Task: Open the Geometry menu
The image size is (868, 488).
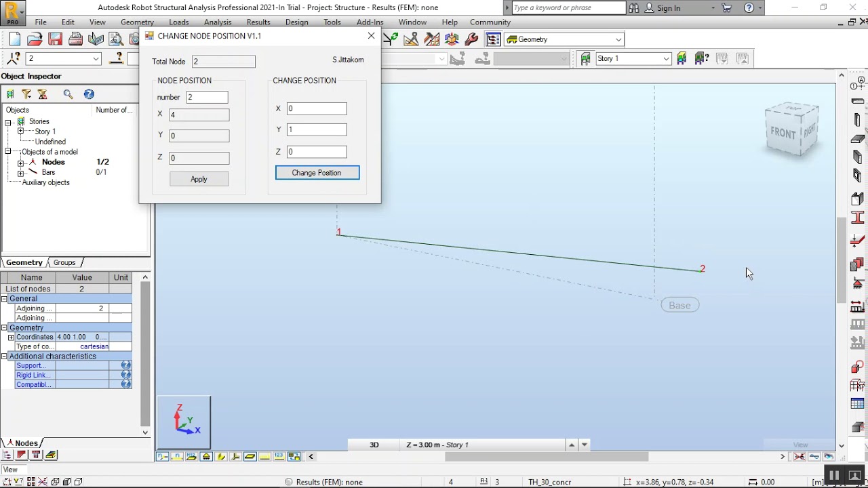Action: click(137, 22)
